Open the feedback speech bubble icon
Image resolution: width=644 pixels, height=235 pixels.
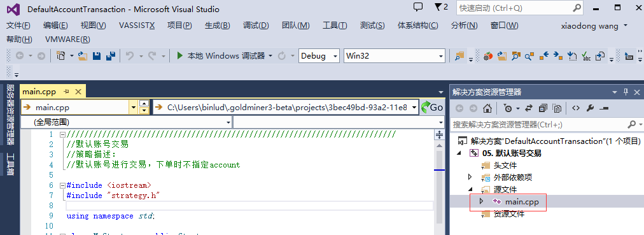pos(418,7)
